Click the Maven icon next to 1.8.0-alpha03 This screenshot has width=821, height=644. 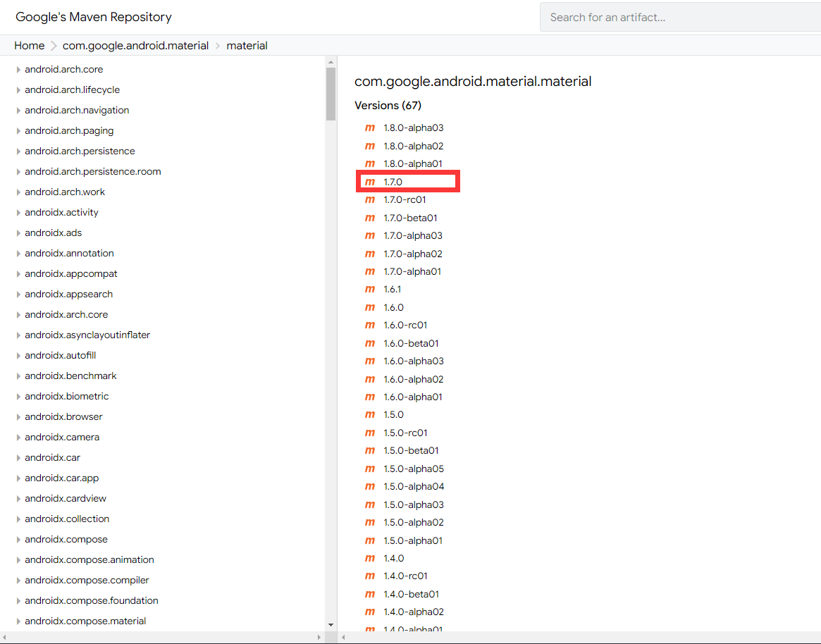pos(370,128)
